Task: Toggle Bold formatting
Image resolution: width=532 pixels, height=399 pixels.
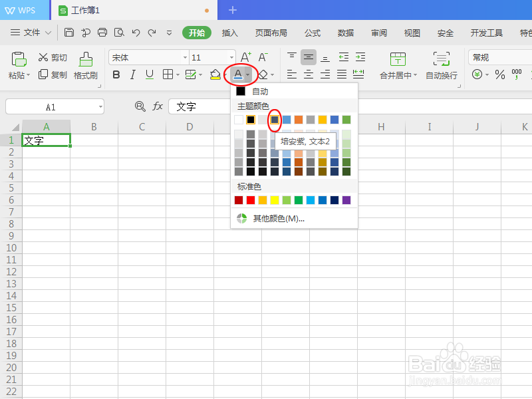Action: coord(116,74)
